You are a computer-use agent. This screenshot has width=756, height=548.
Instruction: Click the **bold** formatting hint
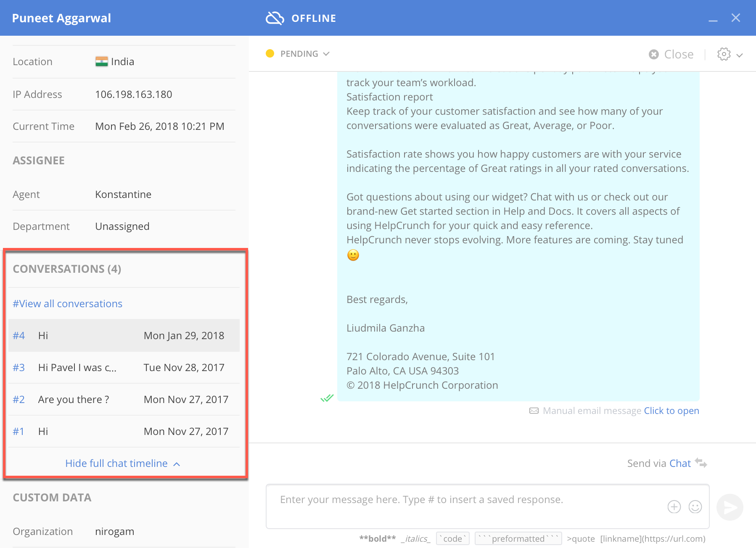[377, 538]
